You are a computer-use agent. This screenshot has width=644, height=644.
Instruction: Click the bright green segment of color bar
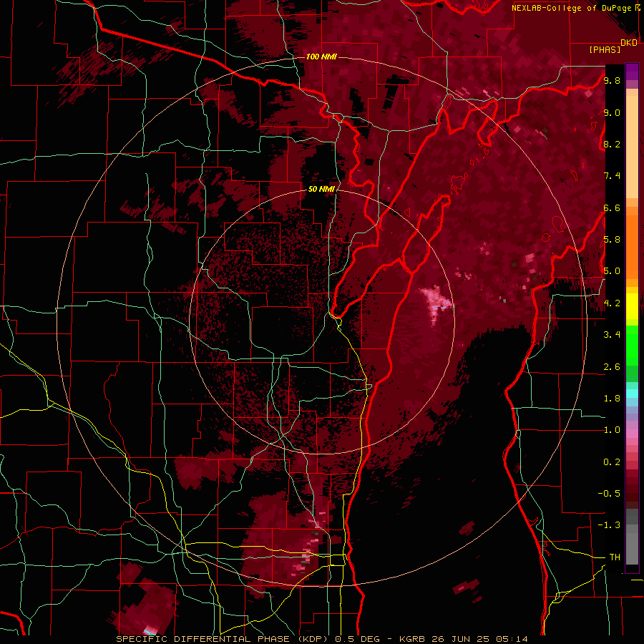point(632,345)
